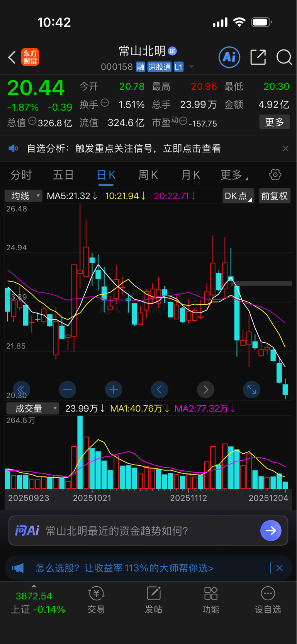This screenshot has height=644, width=297.
Task: Open the Ai assistant icon
Action: (229, 57)
